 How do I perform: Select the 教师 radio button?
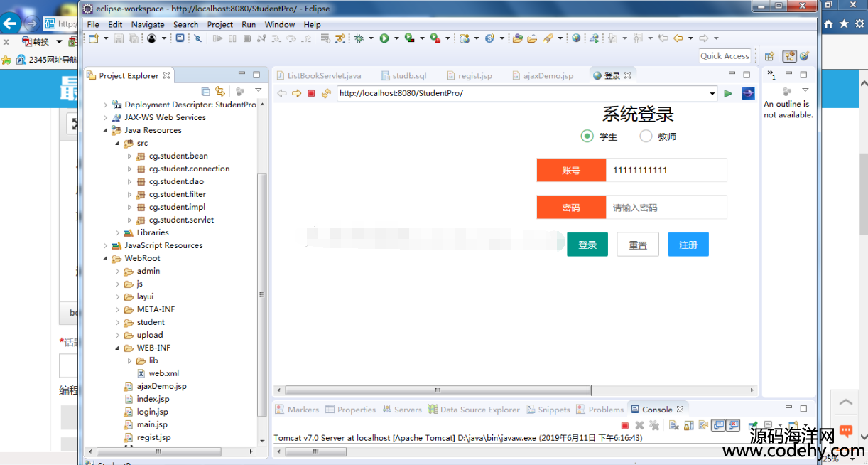[646, 136]
